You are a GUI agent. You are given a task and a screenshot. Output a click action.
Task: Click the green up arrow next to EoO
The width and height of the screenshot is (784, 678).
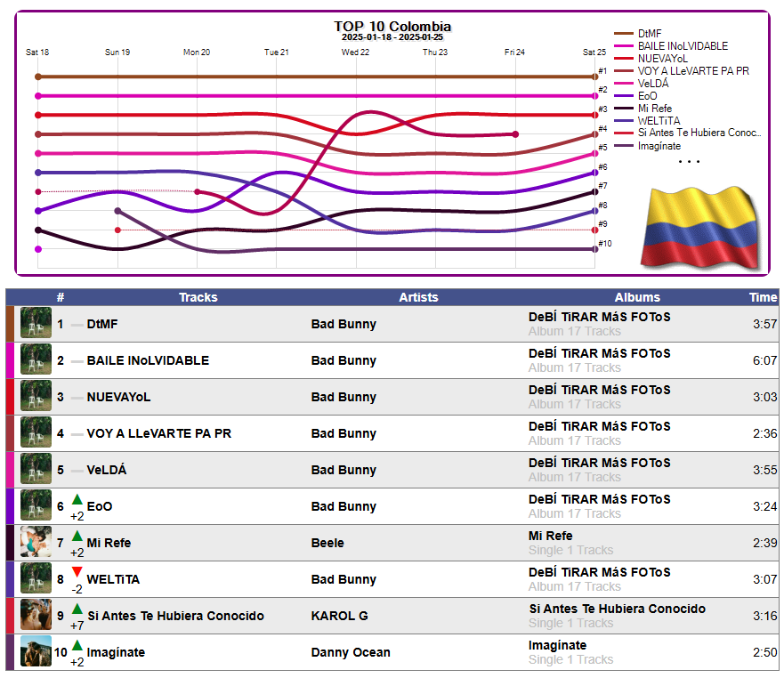click(x=77, y=499)
